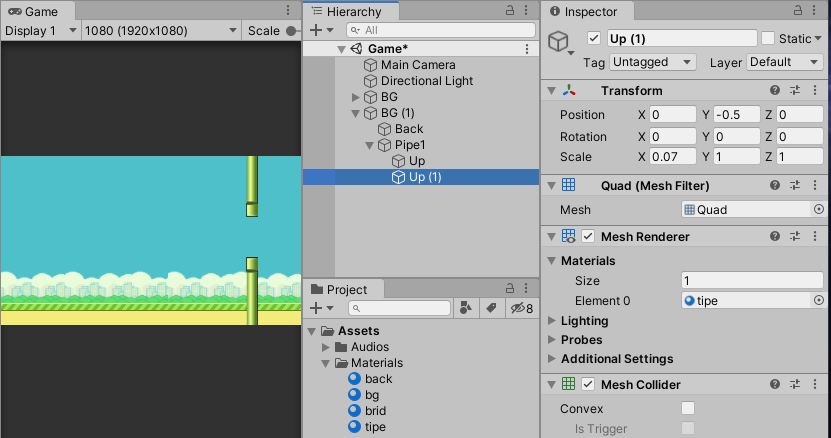Click Search by Label icon in Project

point(491,308)
